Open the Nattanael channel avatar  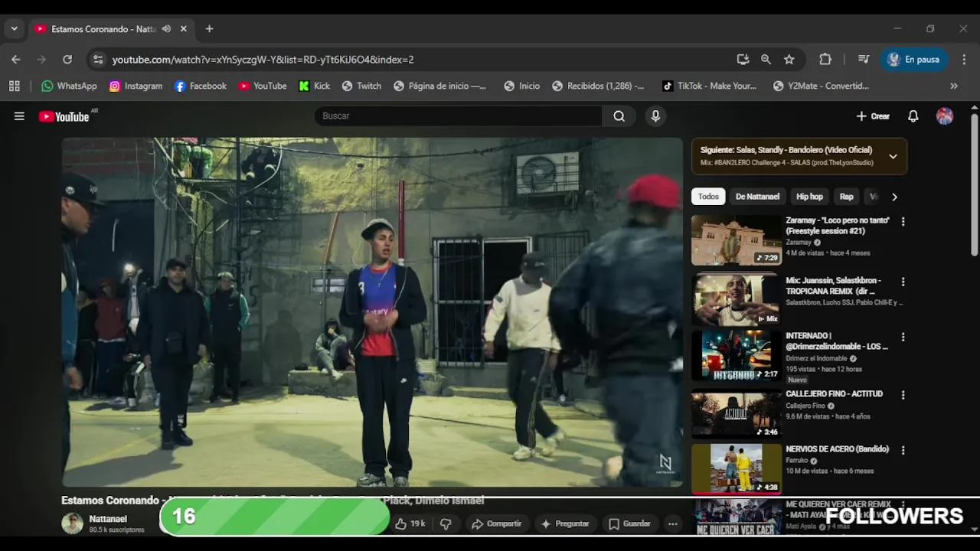[x=72, y=523]
